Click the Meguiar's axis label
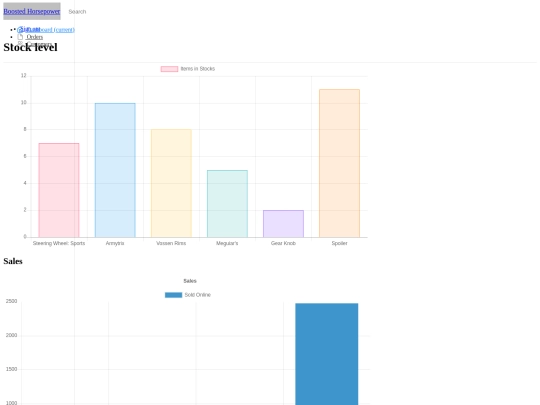The width and height of the screenshot is (540, 405). point(227,243)
